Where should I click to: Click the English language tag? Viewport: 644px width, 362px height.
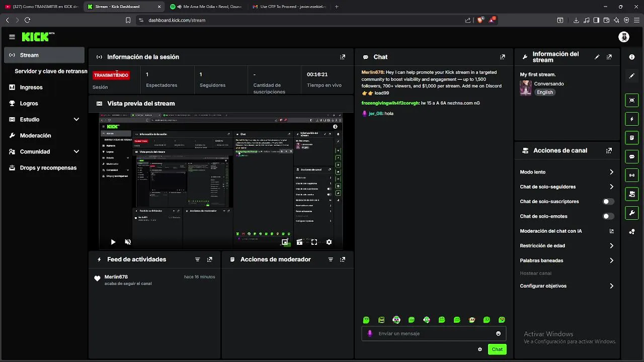544,93
